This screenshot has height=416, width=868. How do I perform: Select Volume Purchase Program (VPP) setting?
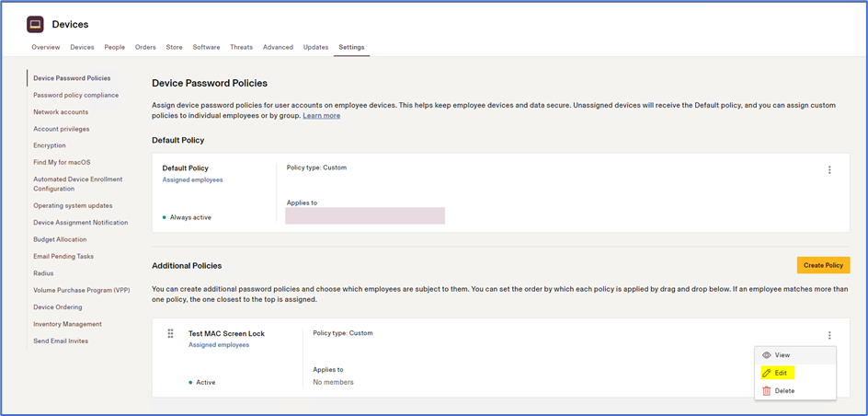pyautogui.click(x=81, y=290)
